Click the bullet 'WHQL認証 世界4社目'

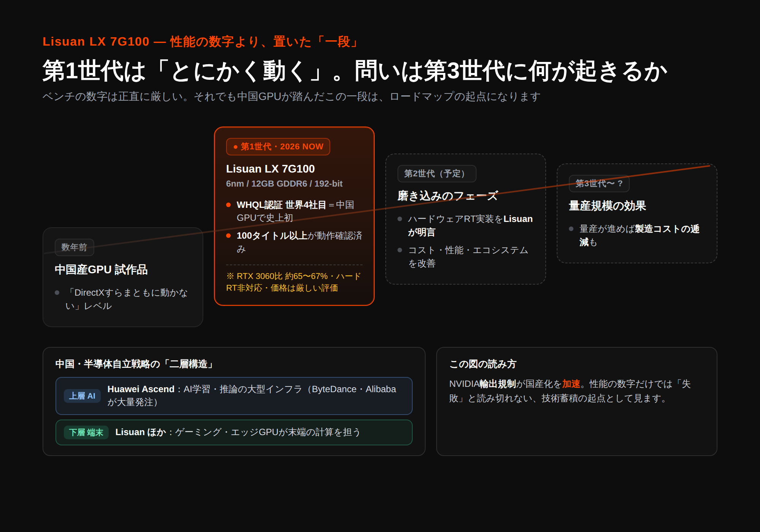(x=281, y=205)
